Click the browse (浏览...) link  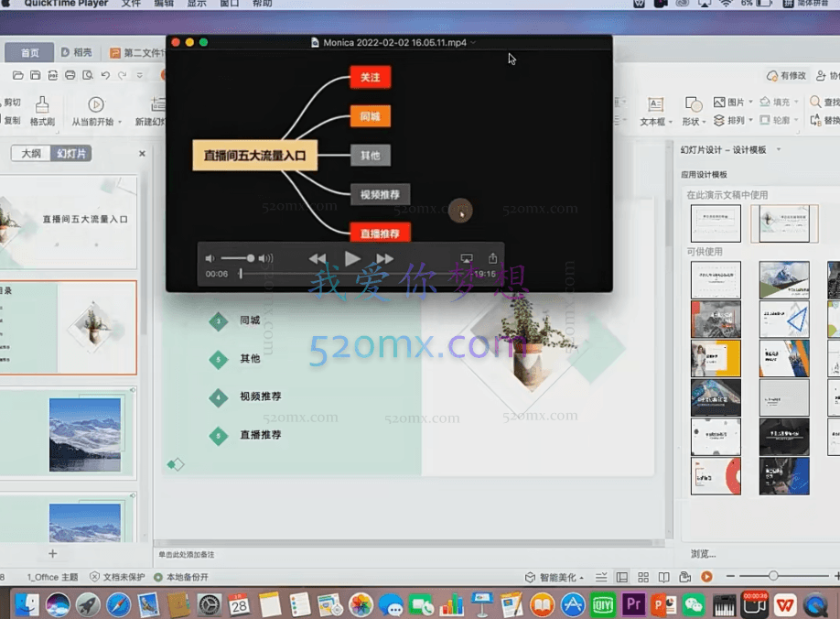pyautogui.click(x=703, y=554)
